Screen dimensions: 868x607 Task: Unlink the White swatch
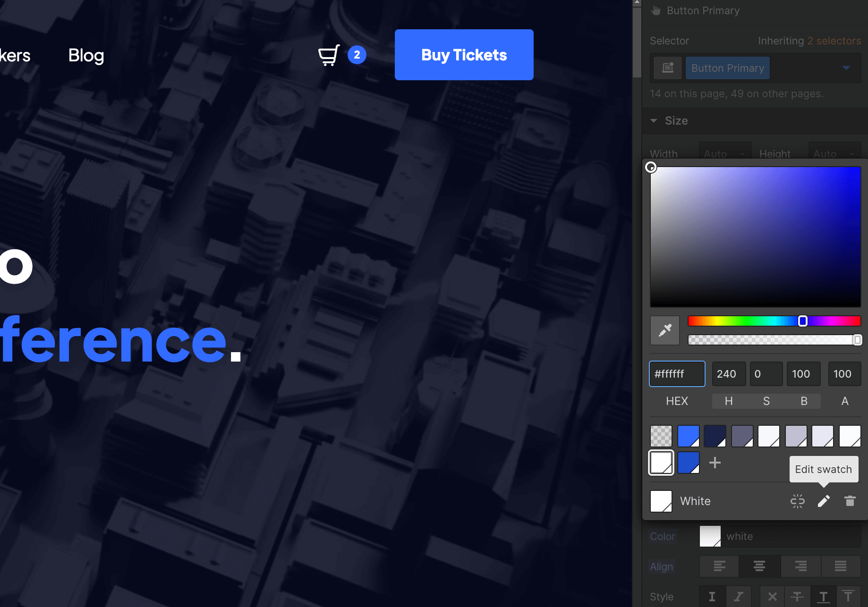pyautogui.click(x=798, y=501)
